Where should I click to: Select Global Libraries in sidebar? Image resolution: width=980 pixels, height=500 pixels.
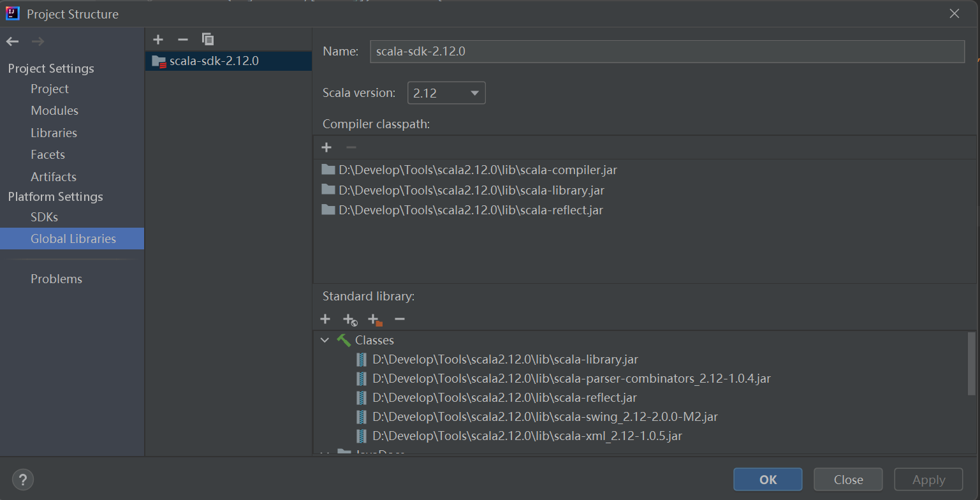(72, 239)
